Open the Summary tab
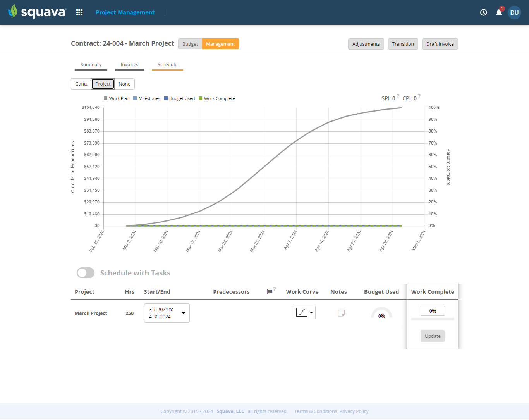This screenshot has width=529, height=420. [91, 65]
